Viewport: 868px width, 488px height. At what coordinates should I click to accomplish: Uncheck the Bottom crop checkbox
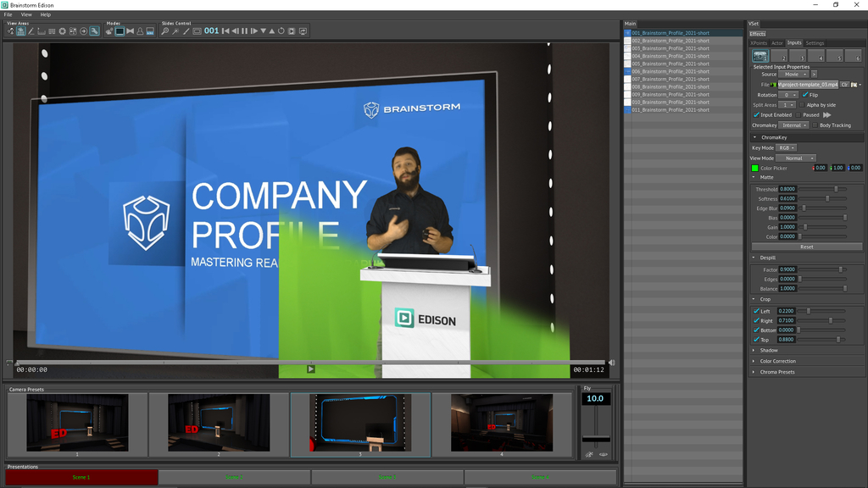(756, 330)
